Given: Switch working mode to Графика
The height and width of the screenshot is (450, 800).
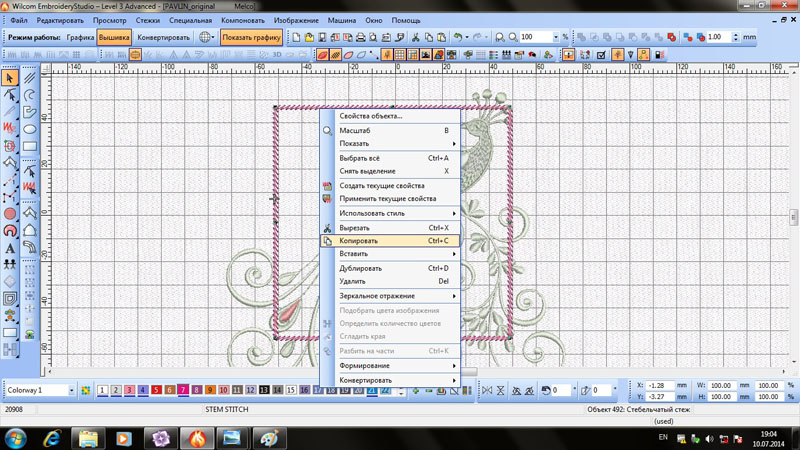Looking at the screenshot, I should point(80,38).
